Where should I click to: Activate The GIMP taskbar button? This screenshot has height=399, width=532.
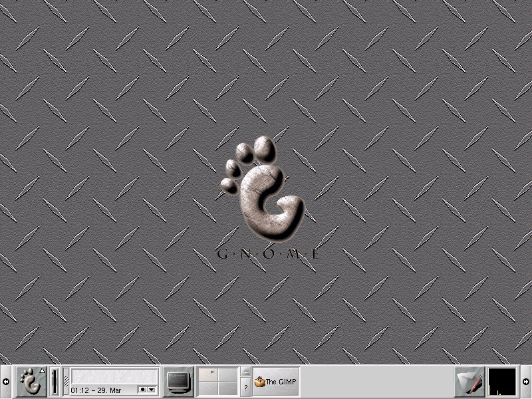[x=276, y=382]
